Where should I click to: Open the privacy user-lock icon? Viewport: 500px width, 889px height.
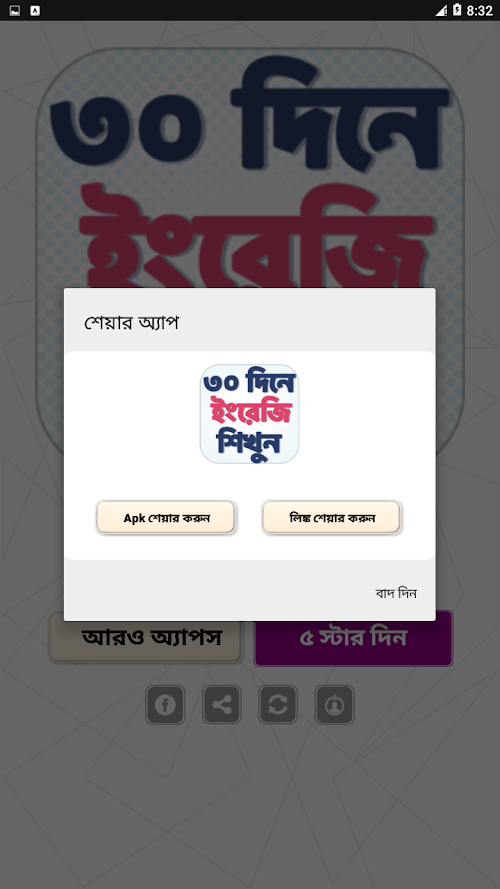point(334,705)
